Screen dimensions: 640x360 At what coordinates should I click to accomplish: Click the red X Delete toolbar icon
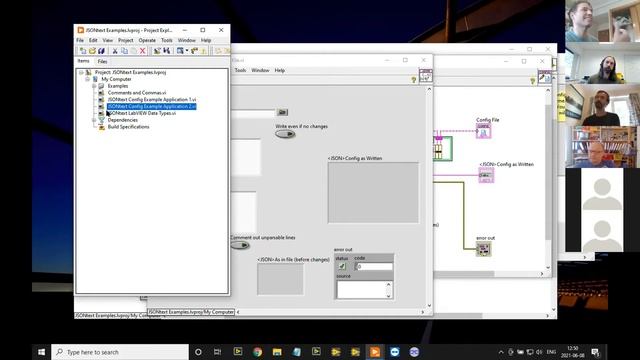pos(142,51)
